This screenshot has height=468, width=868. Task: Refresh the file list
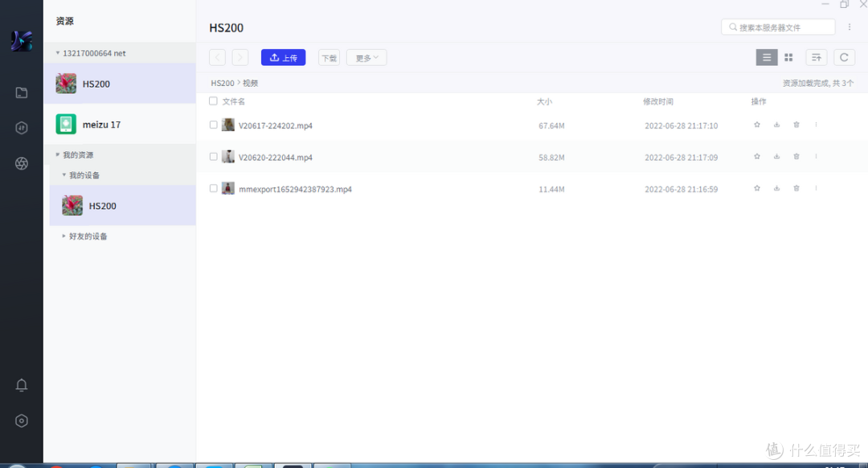(844, 57)
